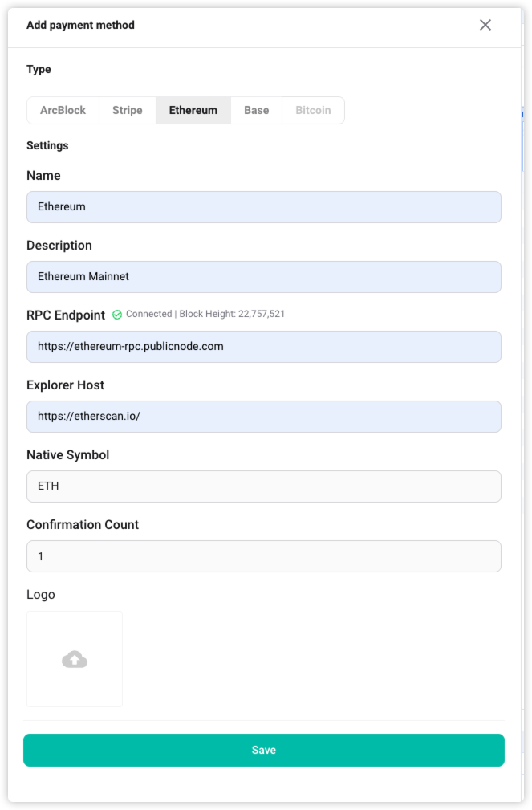Image resolution: width=532 pixels, height=810 pixels.
Task: Click the Settings section heading
Action: tap(47, 145)
